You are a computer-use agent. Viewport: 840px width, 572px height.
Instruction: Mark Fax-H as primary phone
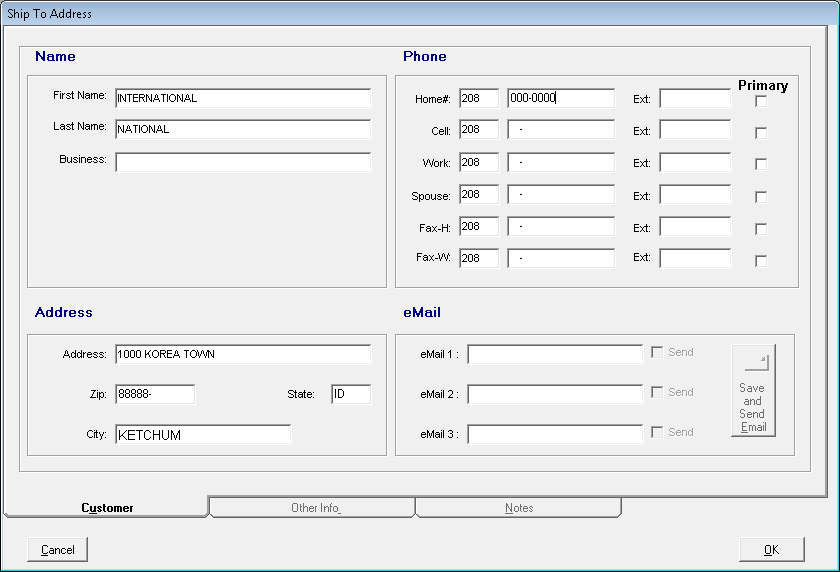(x=761, y=228)
